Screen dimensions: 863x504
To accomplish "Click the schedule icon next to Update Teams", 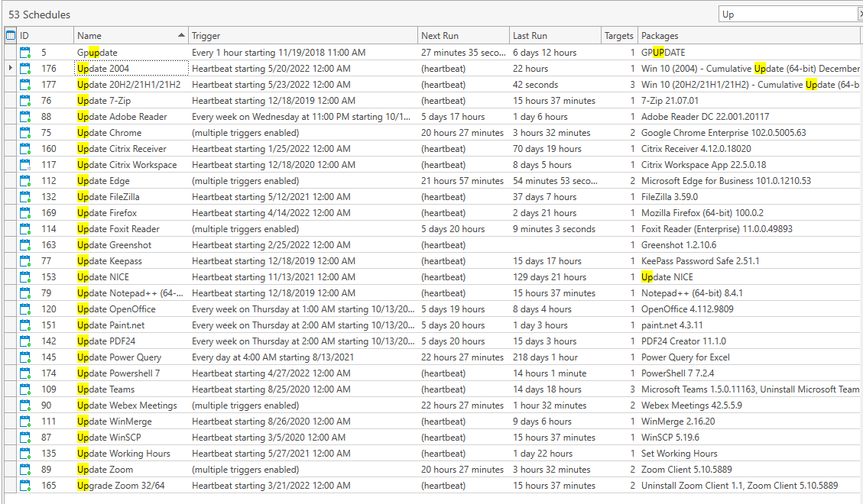I will click(25, 389).
